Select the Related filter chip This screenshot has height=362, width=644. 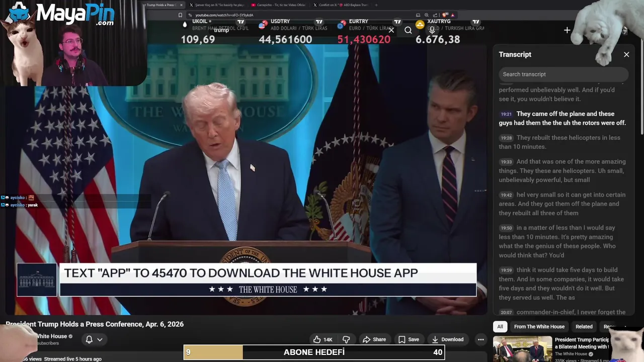point(584,327)
